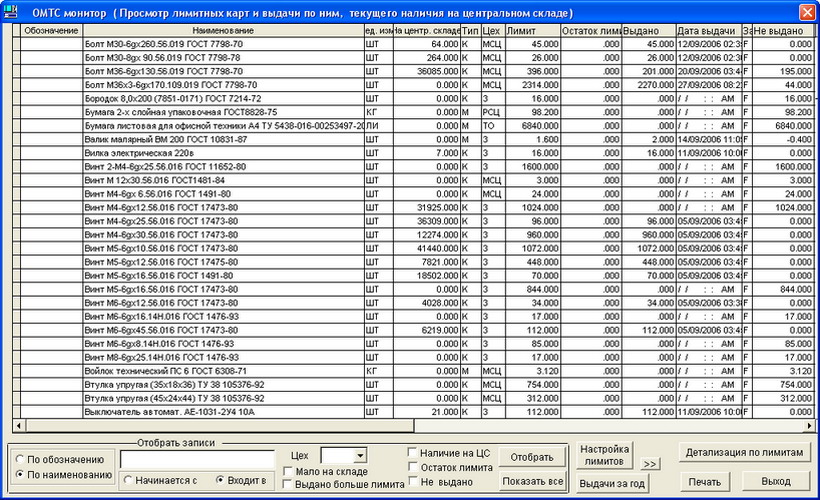Click the >> expand button
This screenshot has height=500, width=820.
tap(650, 465)
